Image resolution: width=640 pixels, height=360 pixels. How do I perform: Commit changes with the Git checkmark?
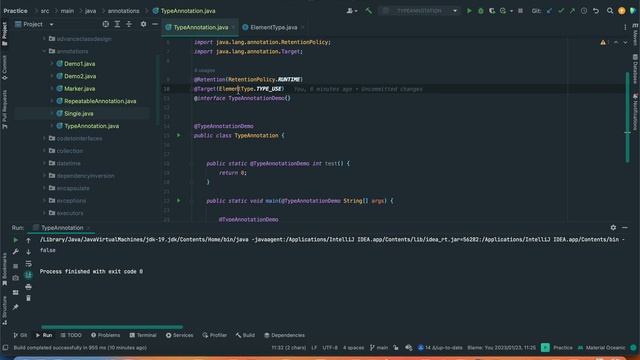(561, 11)
